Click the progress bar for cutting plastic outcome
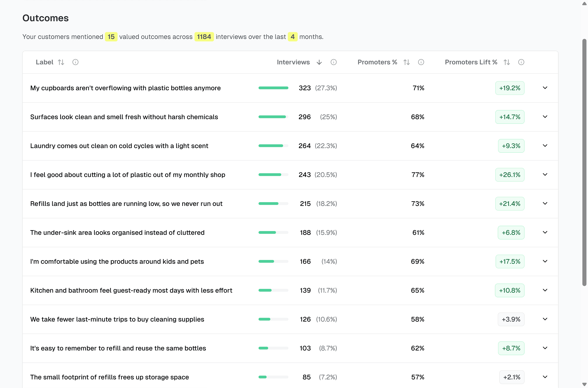 273,174
